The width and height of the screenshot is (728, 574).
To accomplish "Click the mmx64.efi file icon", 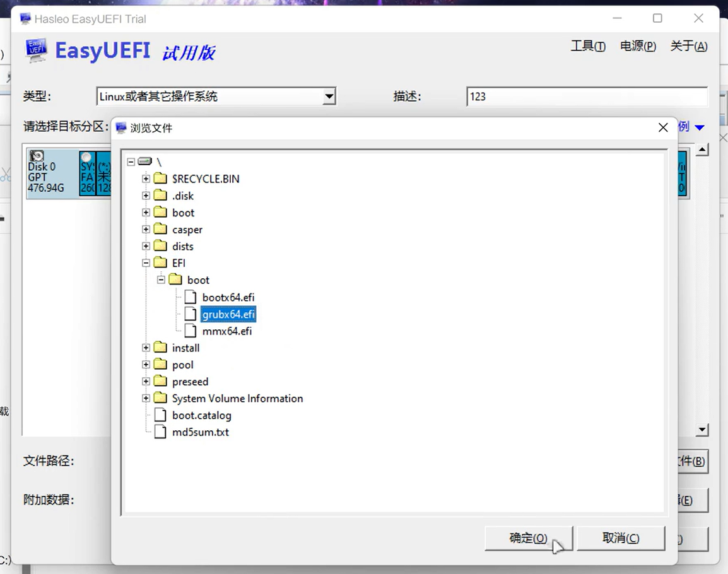I will click(x=191, y=331).
